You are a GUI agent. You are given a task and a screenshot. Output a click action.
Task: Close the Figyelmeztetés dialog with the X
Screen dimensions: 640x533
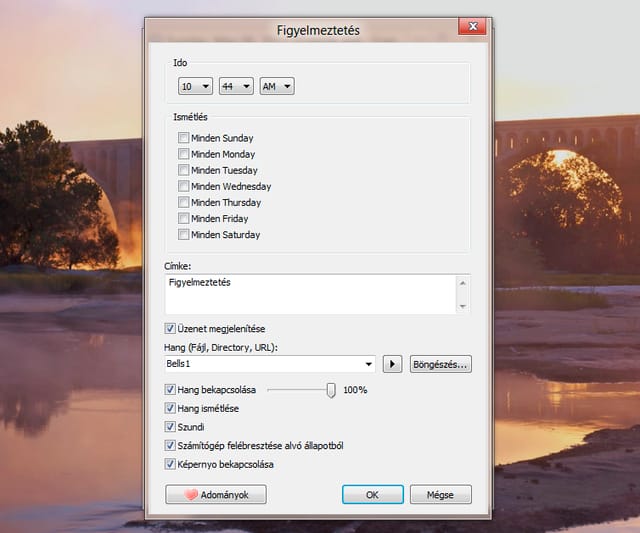(473, 27)
